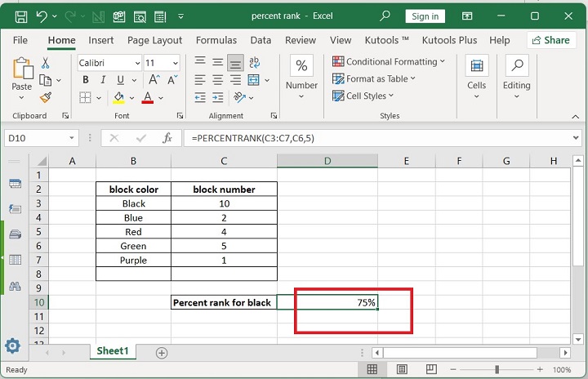Toggle Italic formatting
The height and width of the screenshot is (379, 588).
pos(101,80)
